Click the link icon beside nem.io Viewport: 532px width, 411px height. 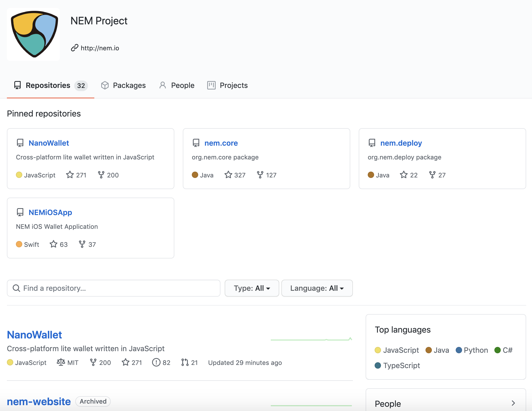pos(75,48)
